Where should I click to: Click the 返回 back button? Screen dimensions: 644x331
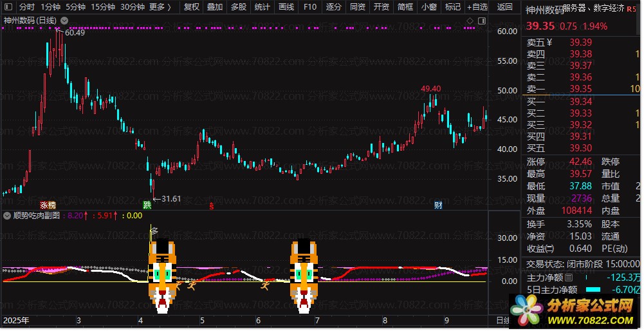click(505, 7)
